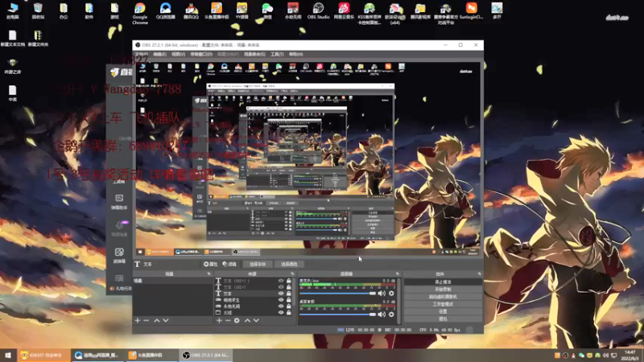Adjust the 桌面音频 volume slider

(x=337, y=315)
